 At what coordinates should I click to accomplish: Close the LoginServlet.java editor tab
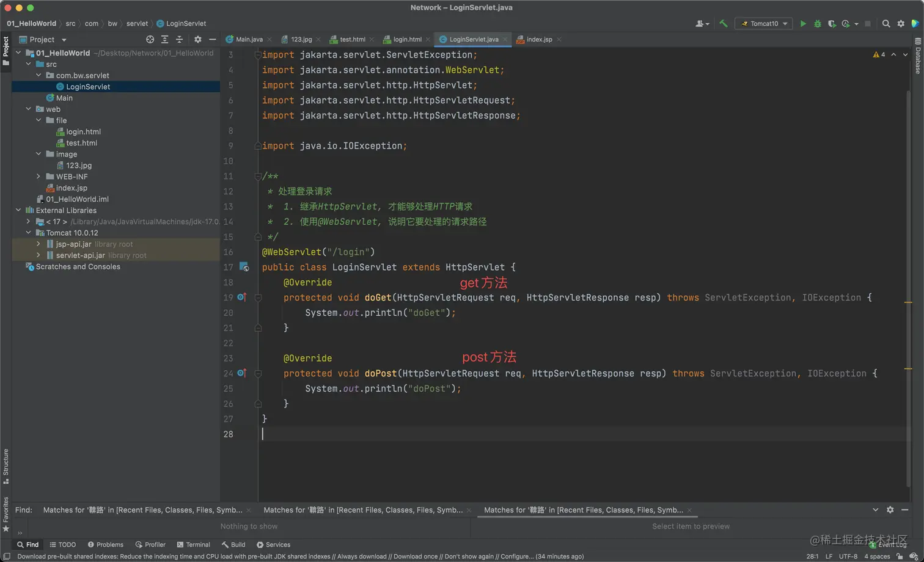[x=505, y=40]
